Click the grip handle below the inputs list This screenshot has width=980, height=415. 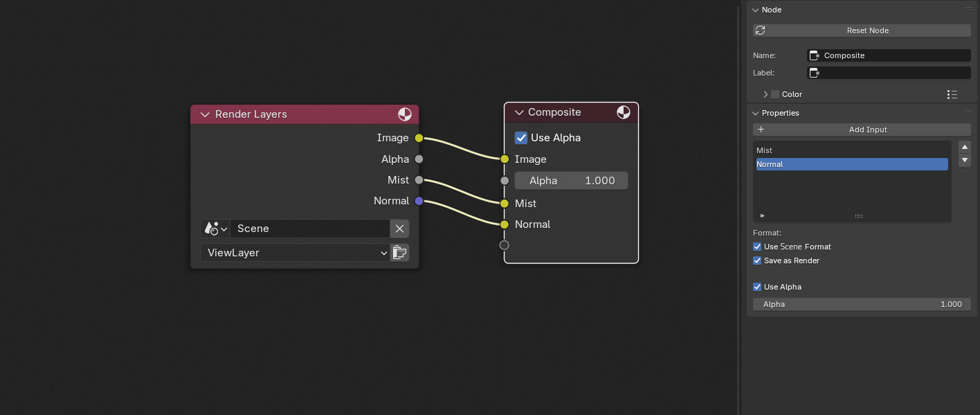(x=859, y=216)
